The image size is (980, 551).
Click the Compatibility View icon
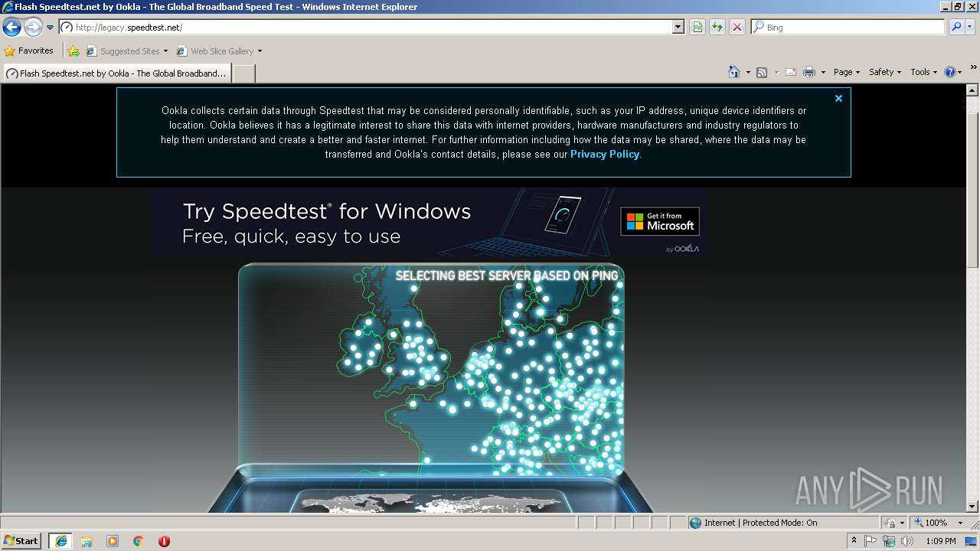pos(697,27)
